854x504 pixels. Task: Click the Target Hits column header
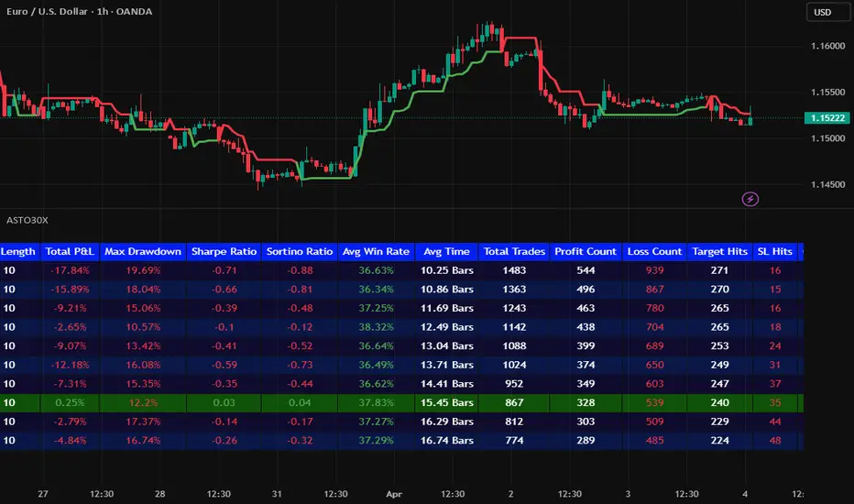[x=719, y=252]
